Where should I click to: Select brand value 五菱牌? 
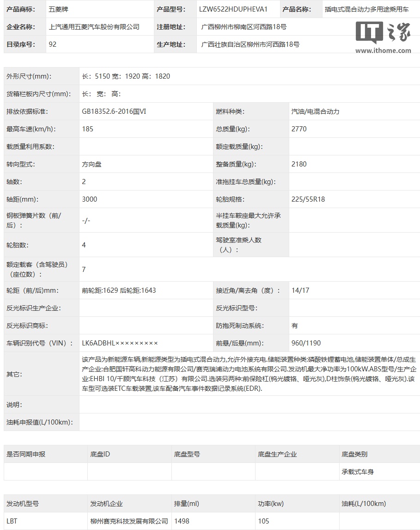pyautogui.click(x=58, y=9)
